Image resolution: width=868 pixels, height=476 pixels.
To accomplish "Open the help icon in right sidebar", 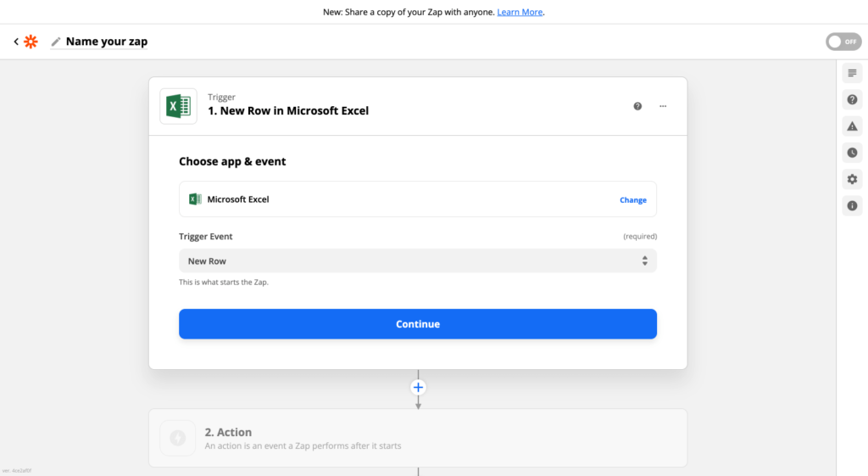I will pos(852,100).
